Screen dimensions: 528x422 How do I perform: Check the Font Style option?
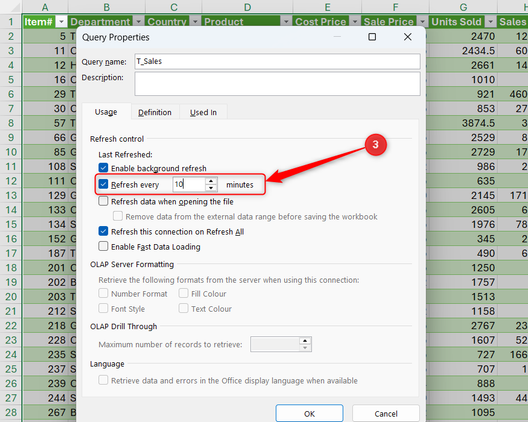click(103, 308)
